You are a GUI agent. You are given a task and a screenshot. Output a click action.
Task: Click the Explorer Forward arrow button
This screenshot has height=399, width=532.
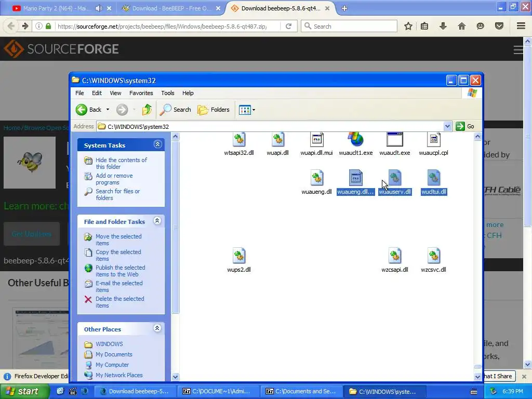[122, 110]
